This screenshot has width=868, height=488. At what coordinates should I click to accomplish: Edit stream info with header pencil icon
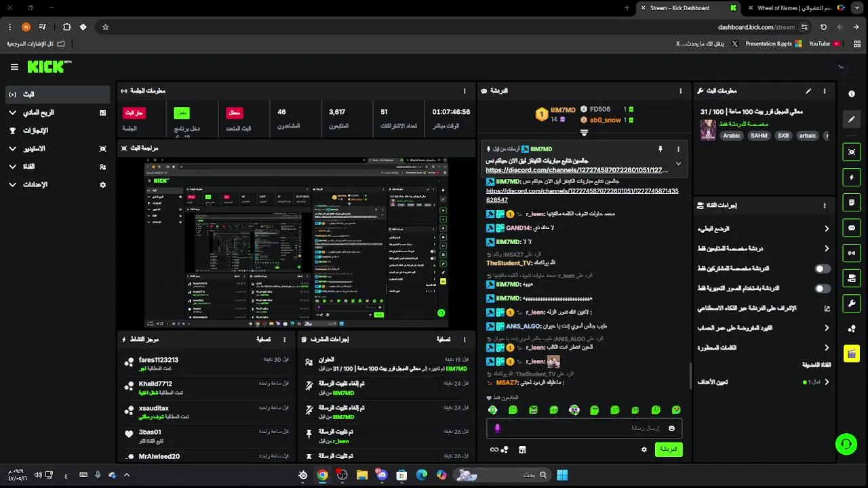[x=808, y=91]
